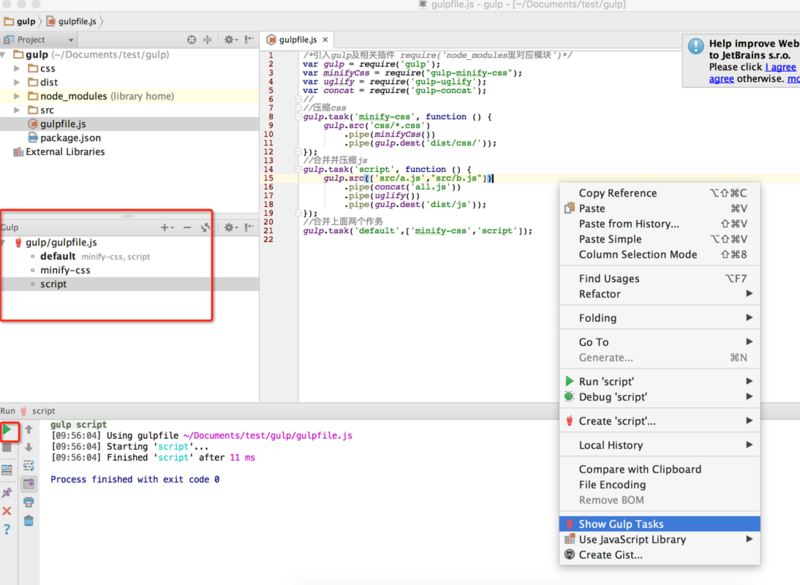Screen dimensions: 800x585
Task: Click the red X close icon in Run panel
Action: 7,511
